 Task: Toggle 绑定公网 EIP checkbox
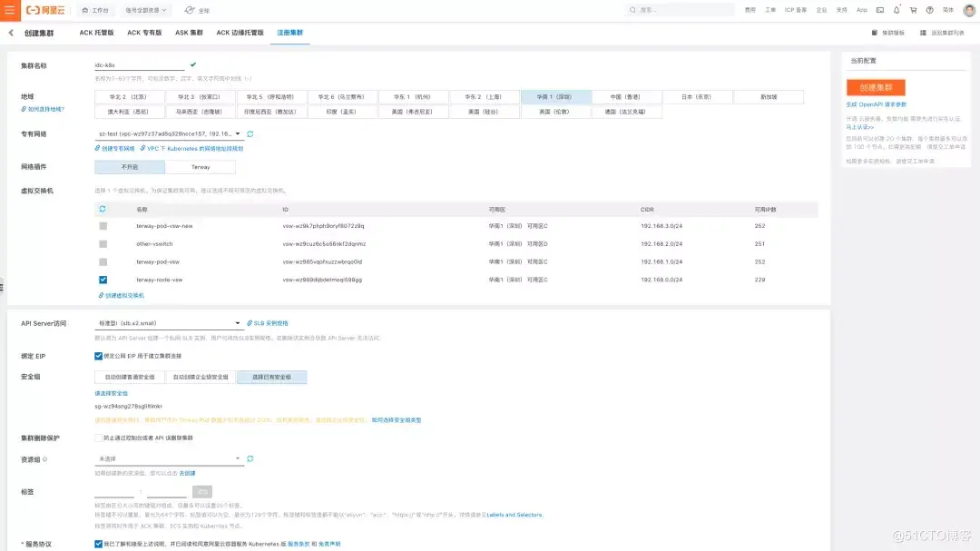[x=98, y=356]
